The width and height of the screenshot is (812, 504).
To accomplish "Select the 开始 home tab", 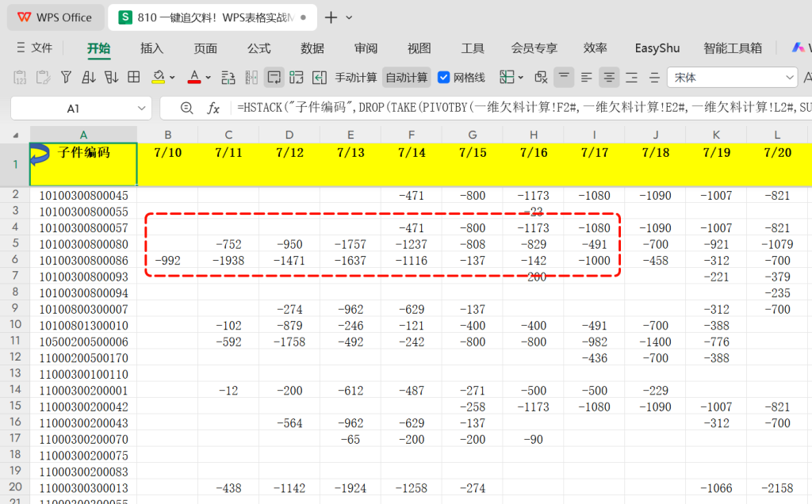I will click(98, 48).
